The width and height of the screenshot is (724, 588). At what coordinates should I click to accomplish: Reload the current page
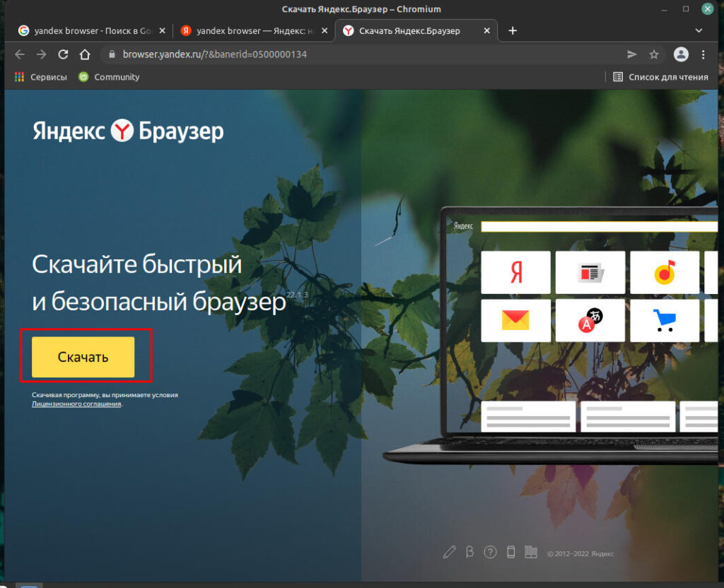pos(63,54)
